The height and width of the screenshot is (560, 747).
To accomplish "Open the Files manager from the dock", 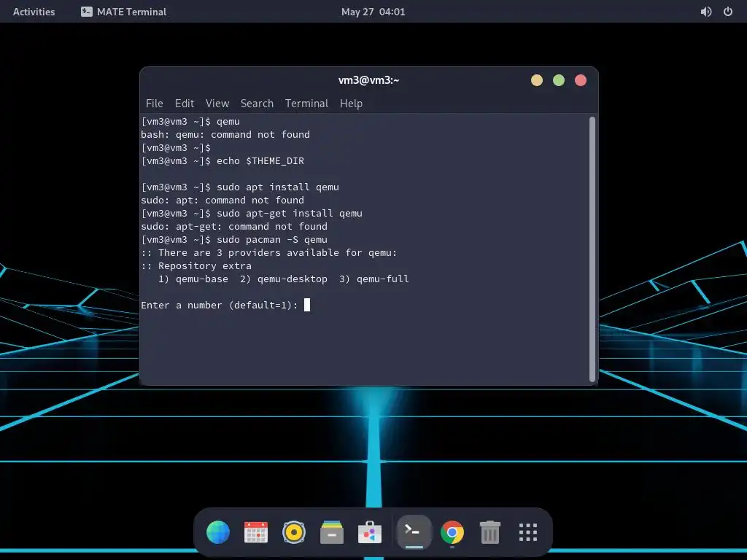I will [332, 532].
